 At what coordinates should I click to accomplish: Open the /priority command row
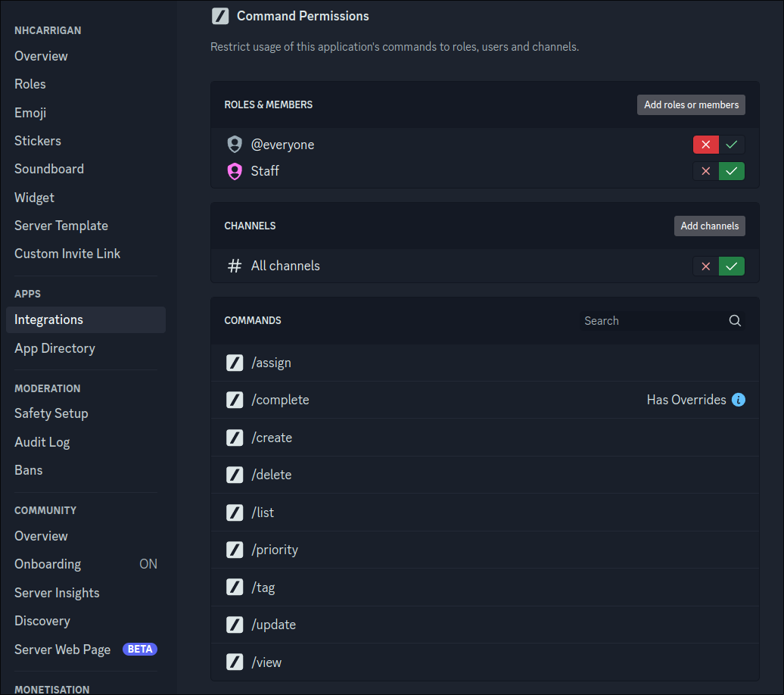pos(484,550)
